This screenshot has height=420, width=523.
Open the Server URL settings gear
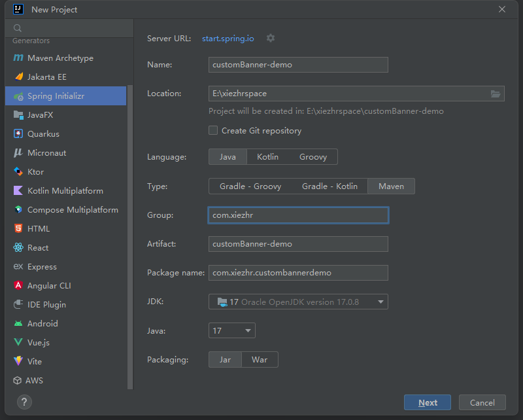[271, 38]
